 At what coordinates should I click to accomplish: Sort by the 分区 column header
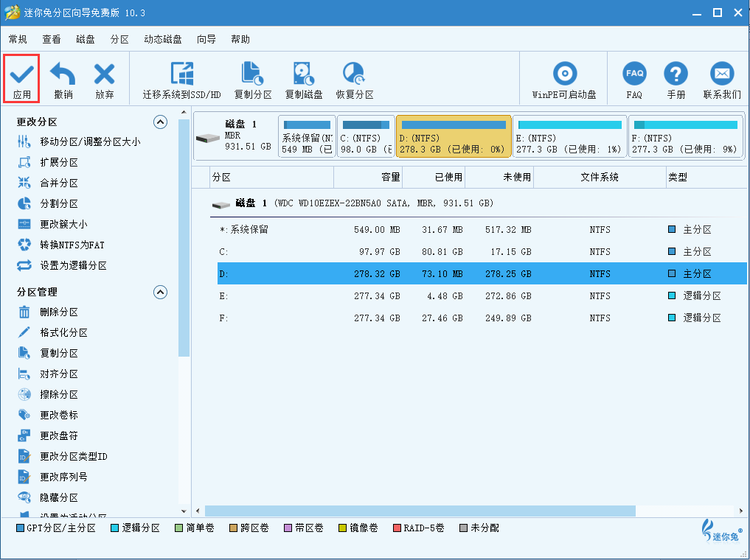coord(271,178)
